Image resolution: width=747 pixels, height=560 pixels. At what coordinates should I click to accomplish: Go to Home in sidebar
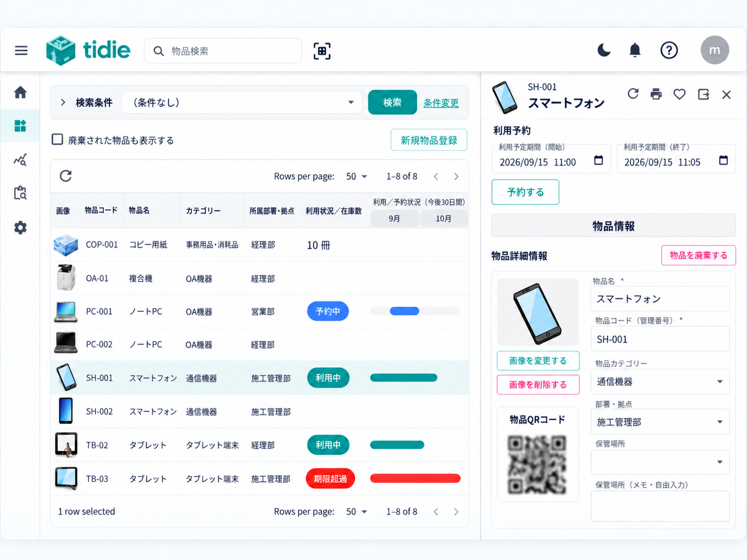click(20, 92)
